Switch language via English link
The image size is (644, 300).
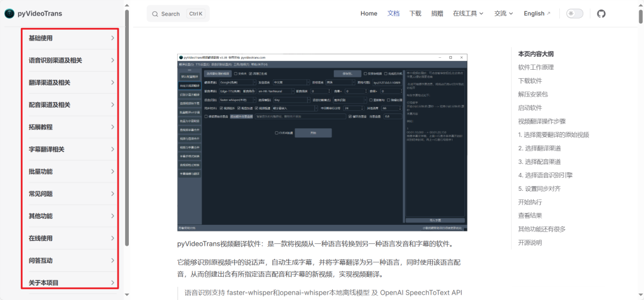(537, 14)
